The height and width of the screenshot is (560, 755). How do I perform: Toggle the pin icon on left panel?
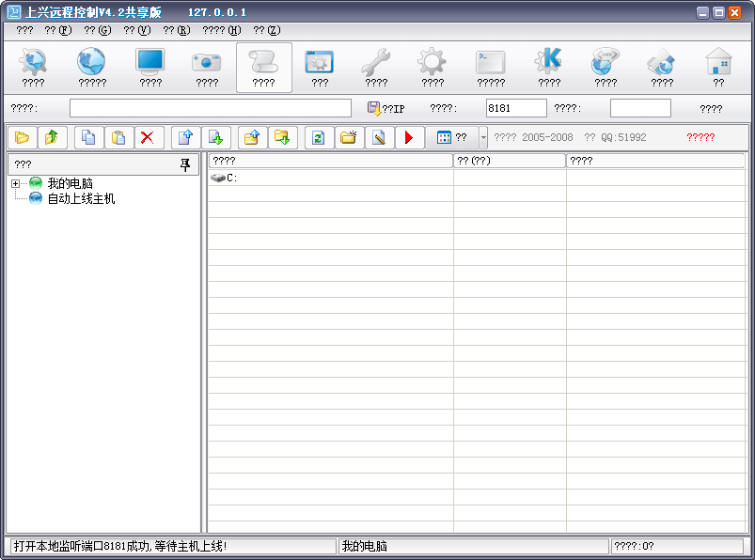[185, 164]
